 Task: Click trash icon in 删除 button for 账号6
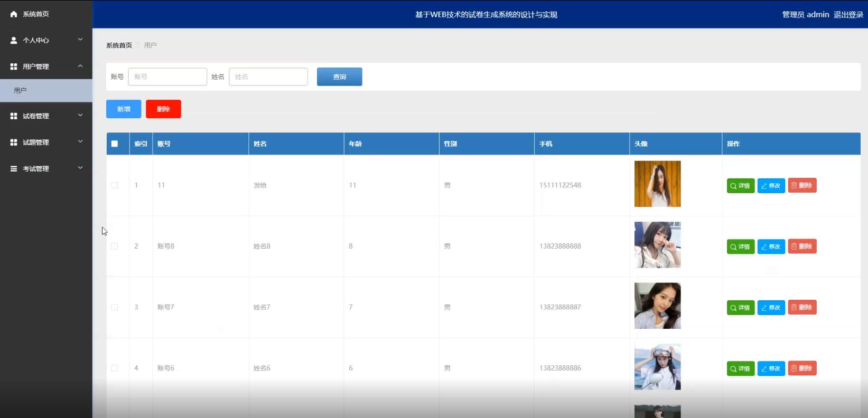[794, 368]
